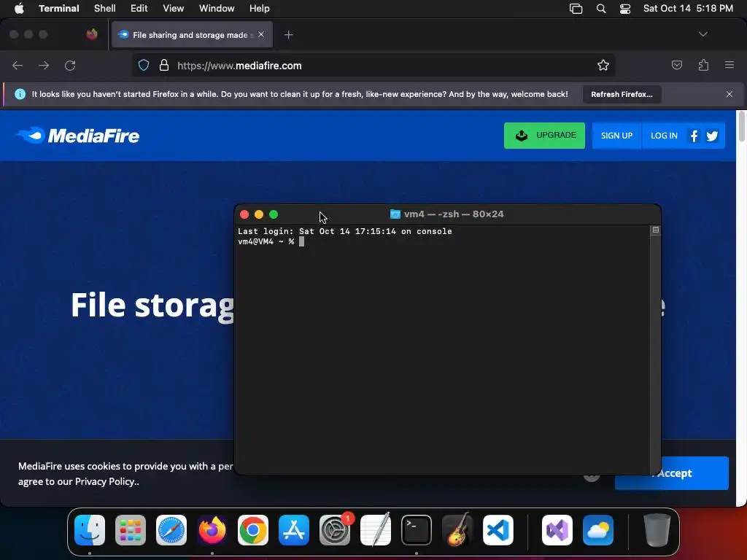This screenshot has width=747, height=560.
Task: Select the MediaFire file sharing tab
Action: pyautogui.click(x=192, y=35)
